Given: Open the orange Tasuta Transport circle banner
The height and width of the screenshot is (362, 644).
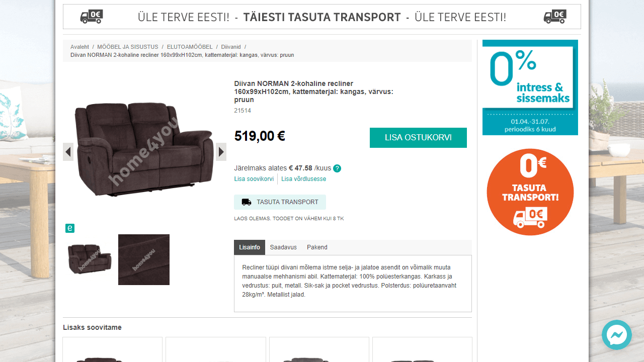Looking at the screenshot, I should [x=530, y=192].
